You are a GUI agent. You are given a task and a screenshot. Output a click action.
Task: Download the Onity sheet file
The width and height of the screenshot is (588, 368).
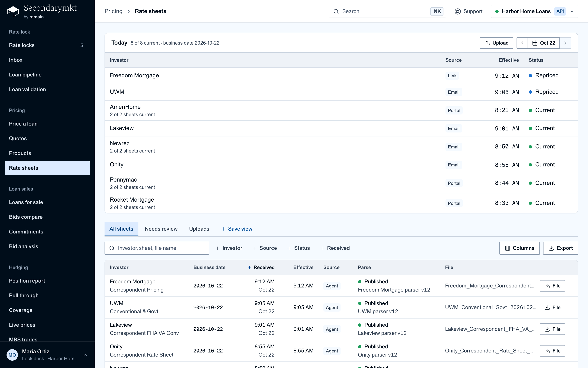(x=552, y=351)
